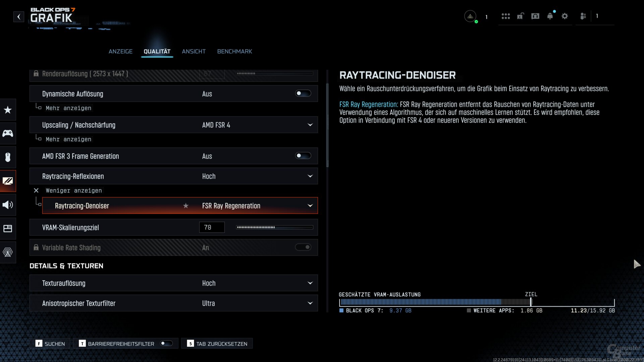Open the Raytracing-Denoiser dropdown
644x362 pixels.
309,205
